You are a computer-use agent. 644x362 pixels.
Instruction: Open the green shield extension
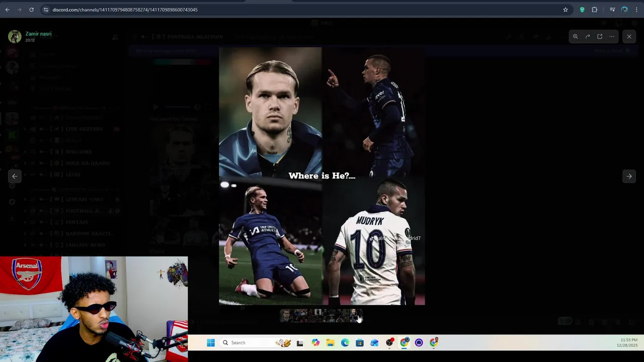[x=582, y=10]
